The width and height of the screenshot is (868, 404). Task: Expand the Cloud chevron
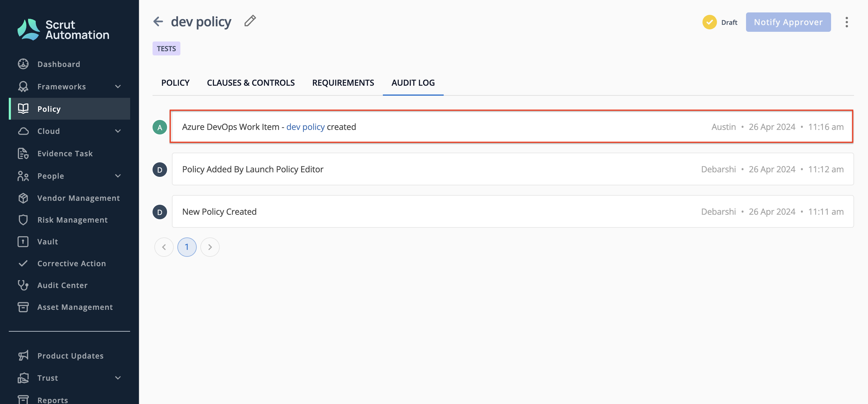118,131
